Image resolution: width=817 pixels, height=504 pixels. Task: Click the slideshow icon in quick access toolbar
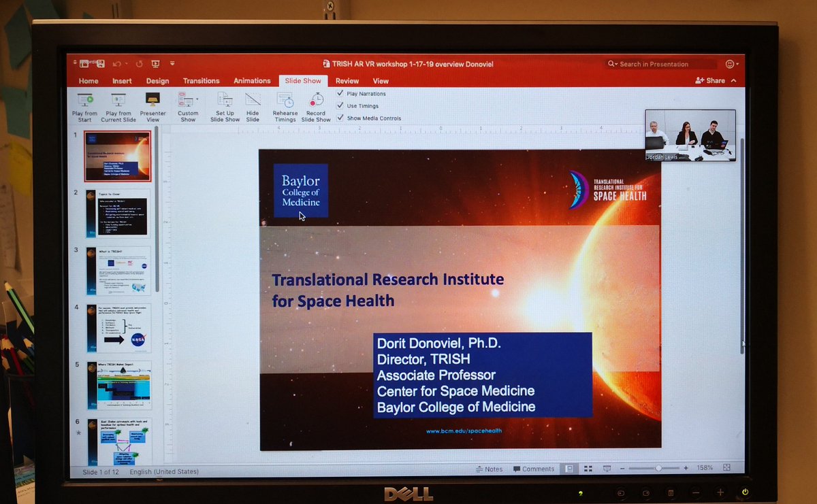tap(155, 64)
